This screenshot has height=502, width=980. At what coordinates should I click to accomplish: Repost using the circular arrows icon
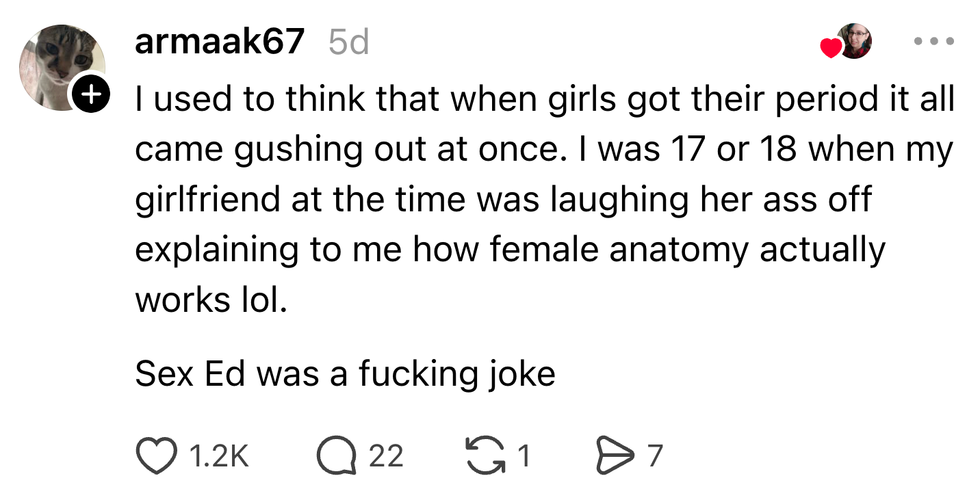point(485,455)
